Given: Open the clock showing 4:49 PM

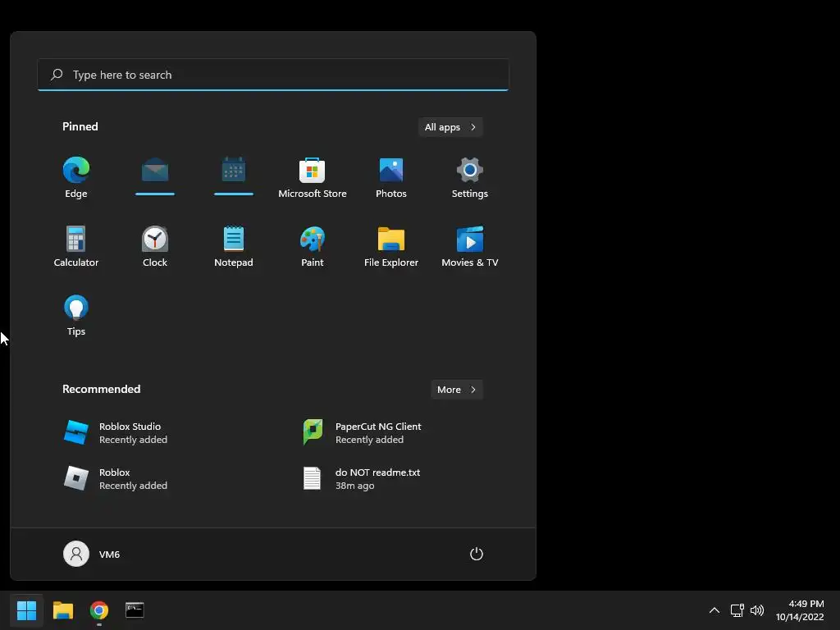Looking at the screenshot, I should (x=801, y=610).
